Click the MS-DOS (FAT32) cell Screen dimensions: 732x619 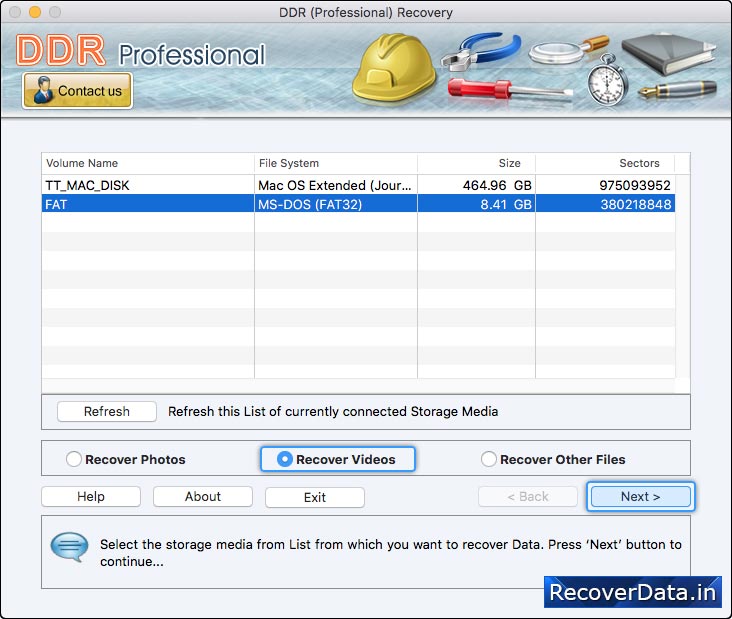click(336, 204)
